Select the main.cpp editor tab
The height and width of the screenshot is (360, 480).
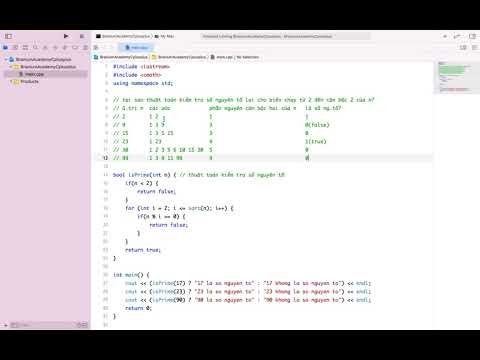click(x=136, y=48)
